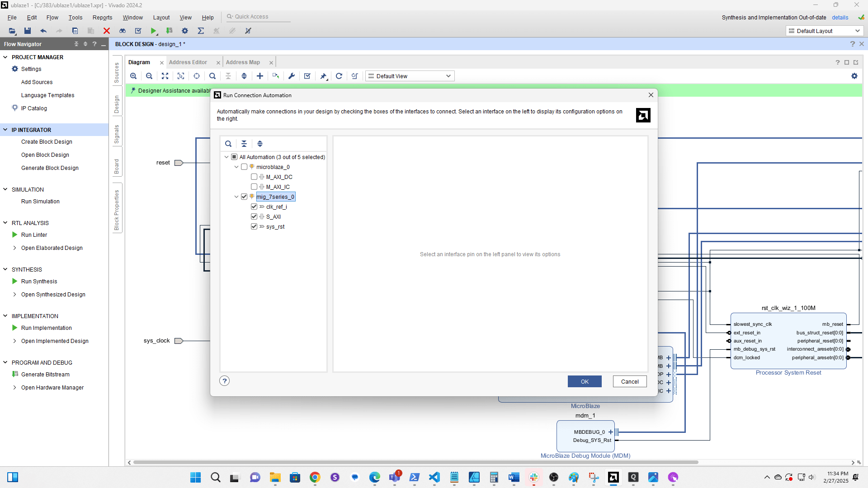The image size is (868, 488).
Task: Expand Open Elaborated Design in navigator
Action: [14, 248]
